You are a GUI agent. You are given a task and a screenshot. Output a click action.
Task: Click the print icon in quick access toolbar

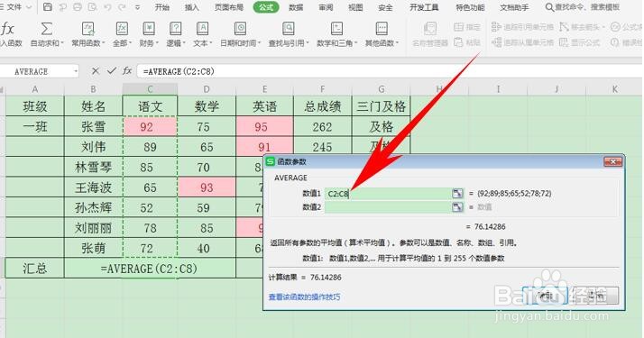(x=78, y=7)
